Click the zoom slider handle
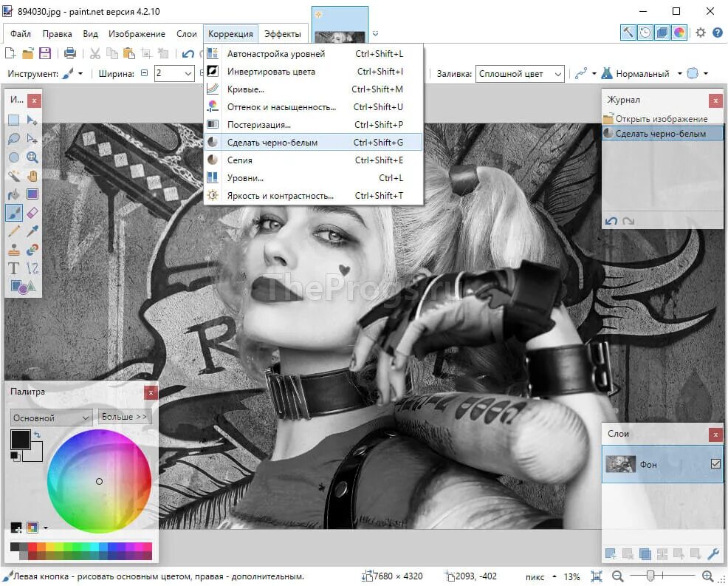This screenshot has width=728, height=586. [x=650, y=576]
